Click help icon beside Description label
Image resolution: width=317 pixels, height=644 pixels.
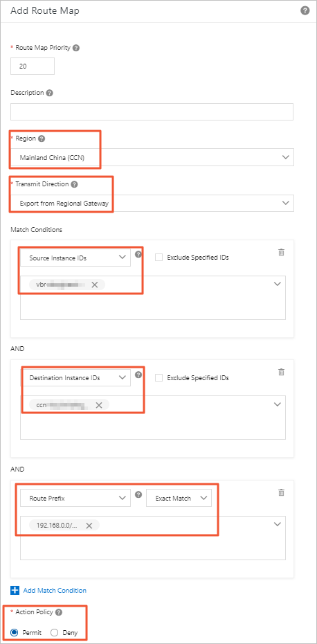coord(49,93)
